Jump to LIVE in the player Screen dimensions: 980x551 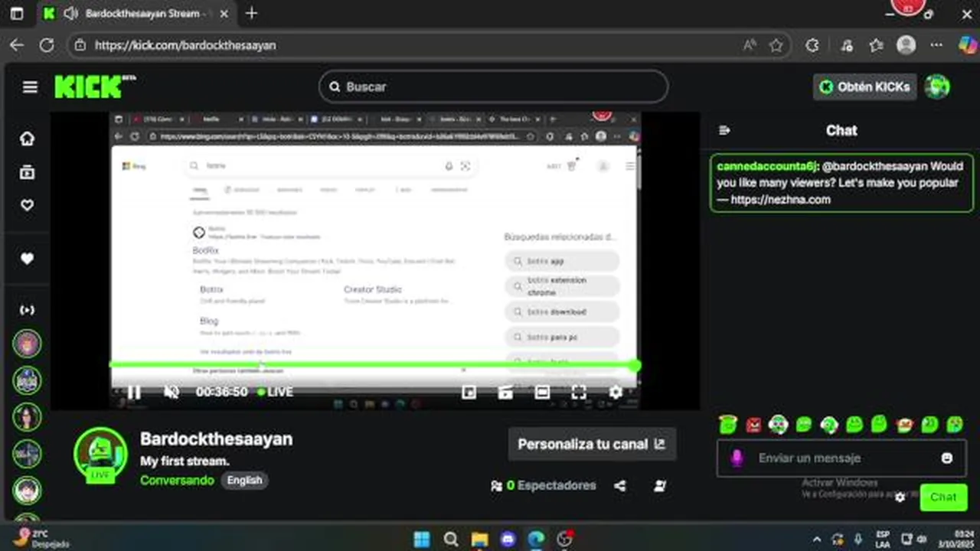point(276,392)
